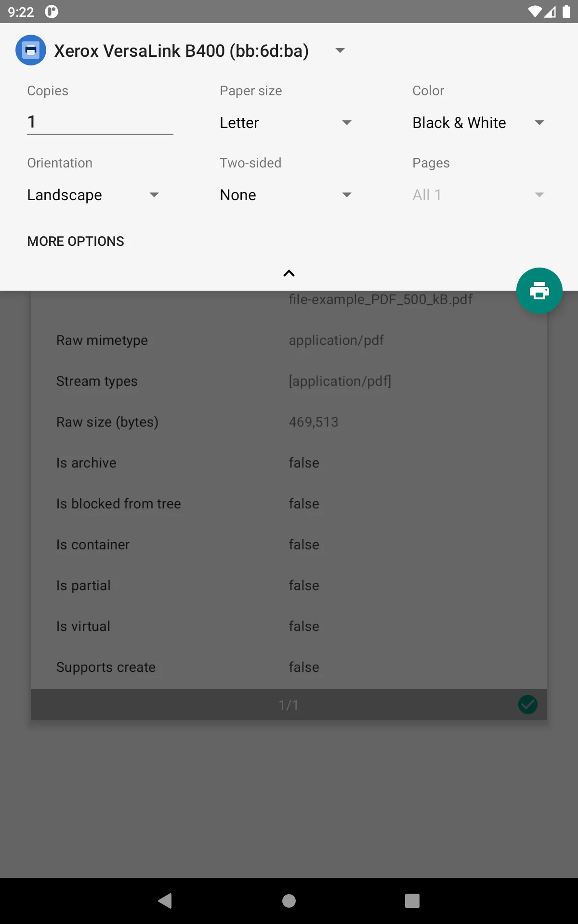Select the Xerox VersaLink B400 printer name
The image size is (578, 924).
click(x=181, y=51)
